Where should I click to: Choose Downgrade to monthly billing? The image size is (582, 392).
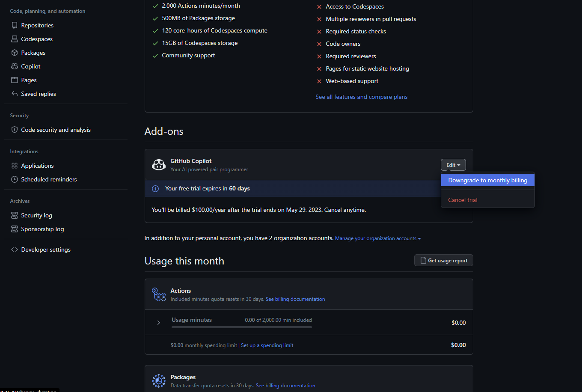click(x=488, y=180)
